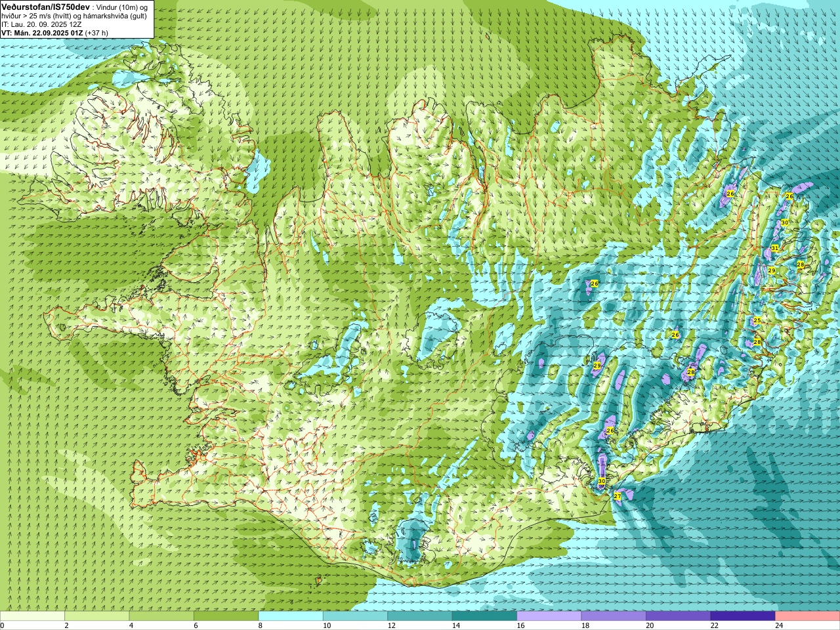Pick the 18–20 m/s purple legend swatch
Screen dimensions: 840x630
(614, 616)
